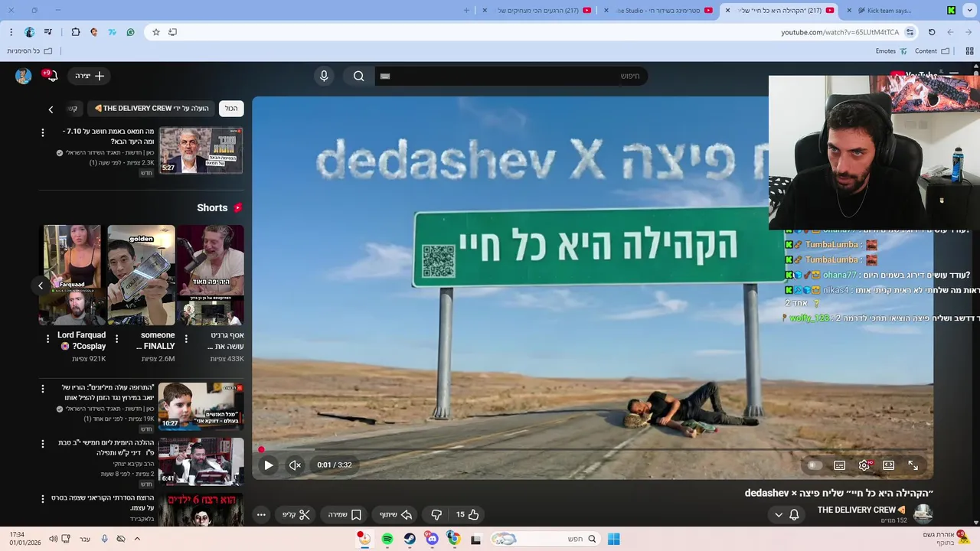Image resolution: width=980 pixels, height=551 pixels.
Task: Open YouTube account avatar menu
Action: coord(23,76)
